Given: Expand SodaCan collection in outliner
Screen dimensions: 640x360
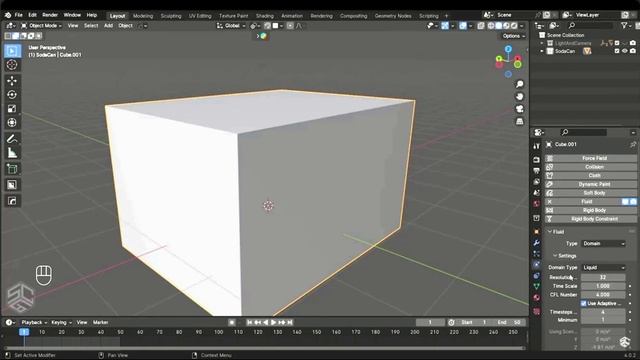Looking at the screenshot, I should tap(542, 51).
